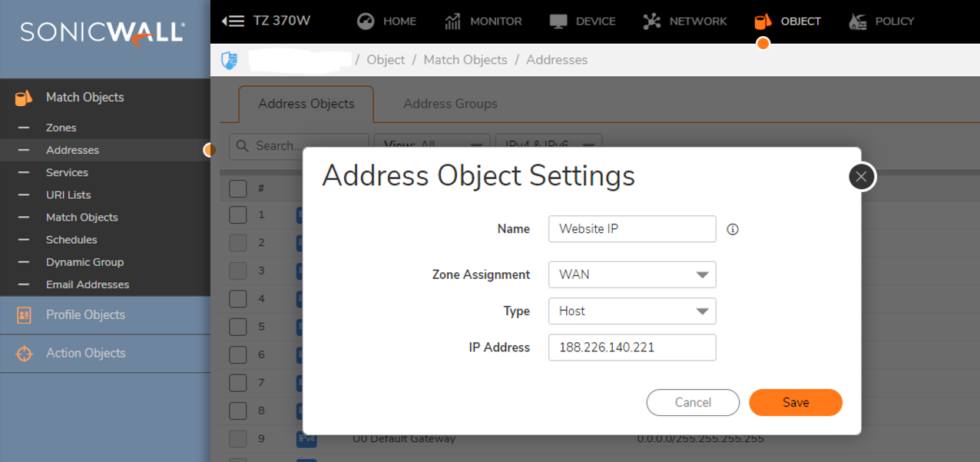Expand the Profile Objects sidebar section

point(85,315)
